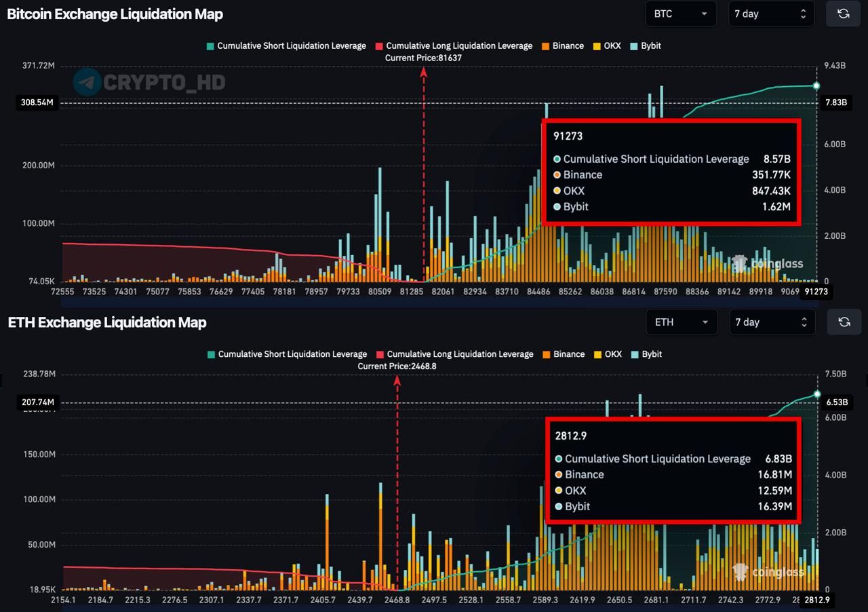The width and height of the screenshot is (868, 612).
Task: Open the BTC coin dropdown
Action: [x=681, y=14]
